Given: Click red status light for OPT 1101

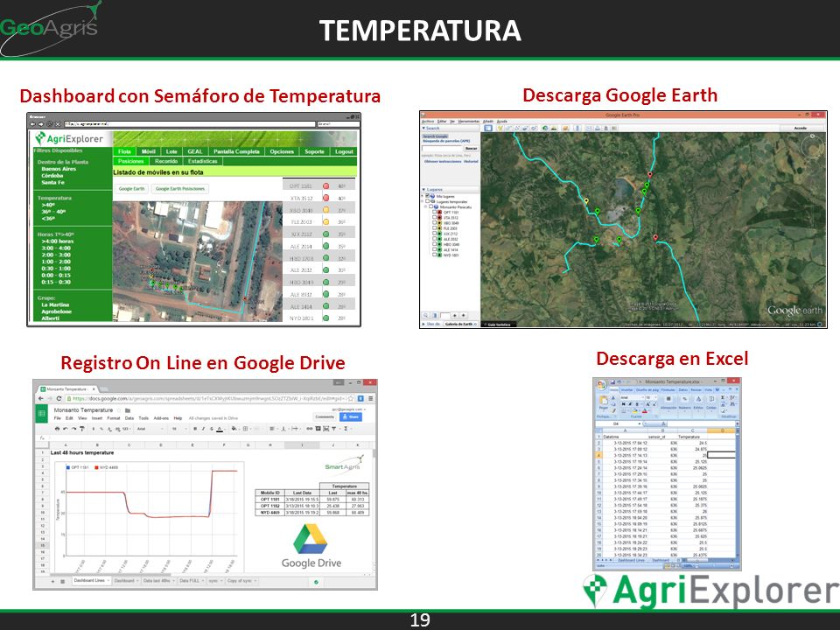Looking at the screenshot, I should coord(325,185).
